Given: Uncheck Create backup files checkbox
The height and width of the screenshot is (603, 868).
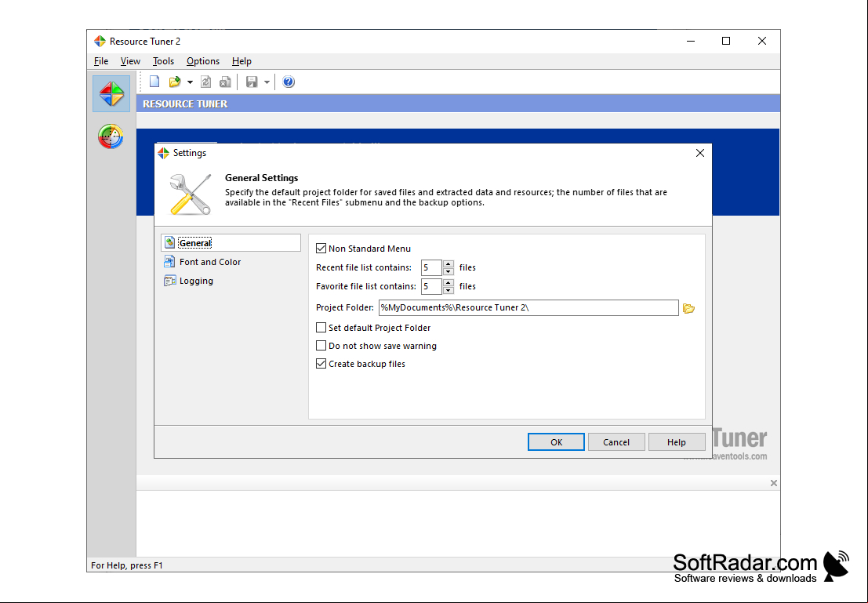Looking at the screenshot, I should coord(321,364).
